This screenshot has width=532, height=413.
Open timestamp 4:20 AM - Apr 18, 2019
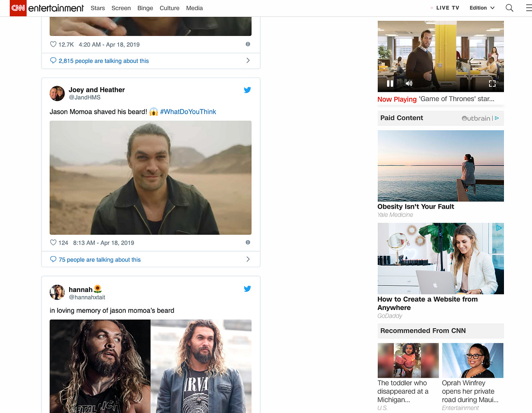click(x=109, y=45)
